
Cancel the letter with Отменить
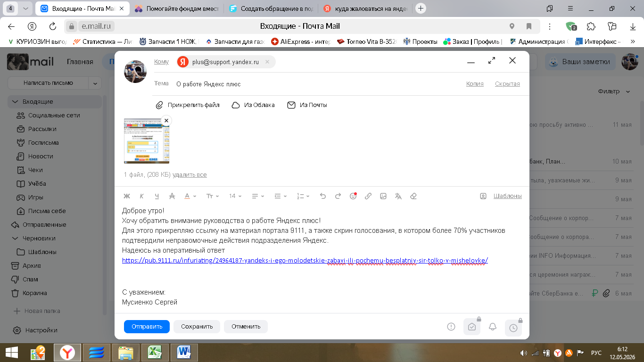click(x=246, y=327)
